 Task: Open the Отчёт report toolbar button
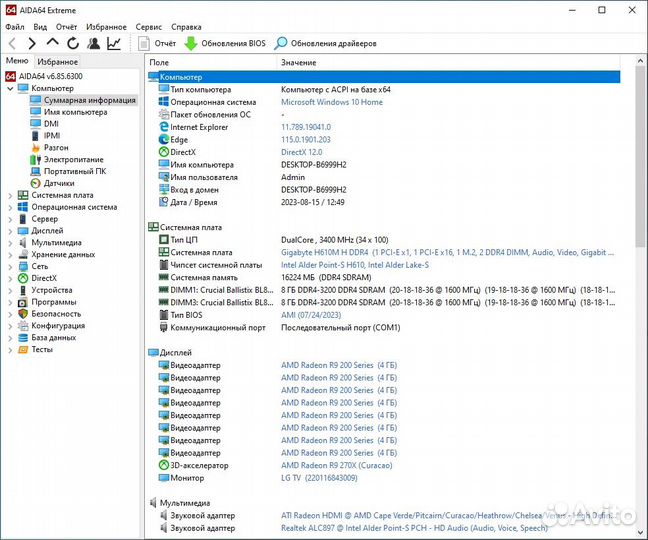(x=157, y=44)
